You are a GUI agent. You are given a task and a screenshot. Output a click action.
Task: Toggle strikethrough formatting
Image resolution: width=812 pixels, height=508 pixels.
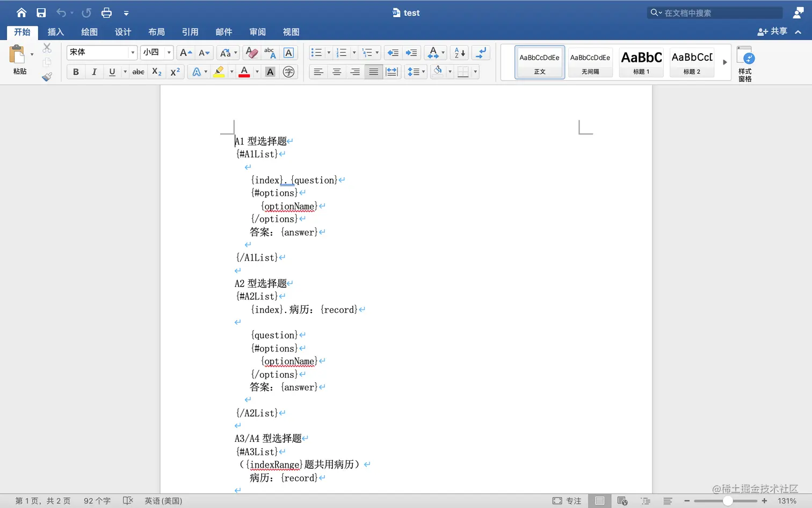point(138,71)
